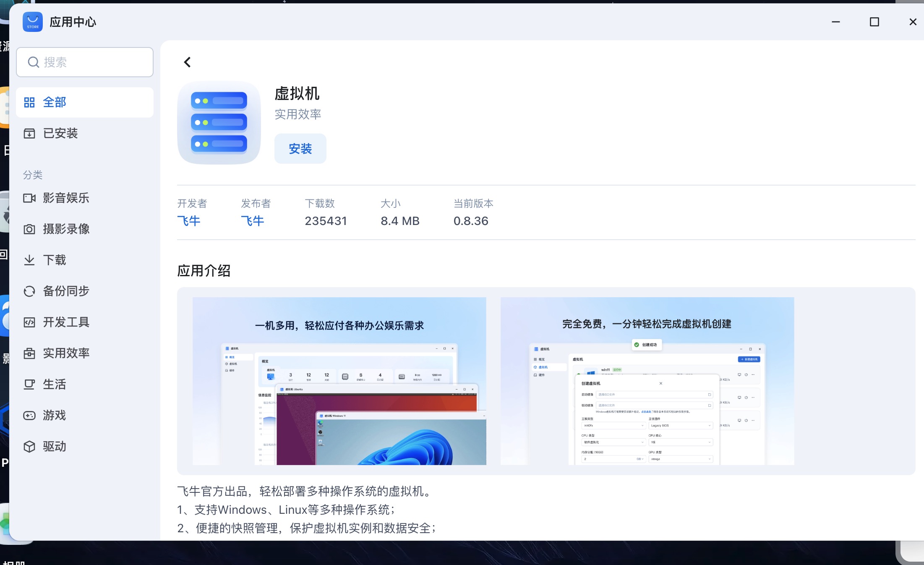Click the back arrow icon

(x=187, y=62)
